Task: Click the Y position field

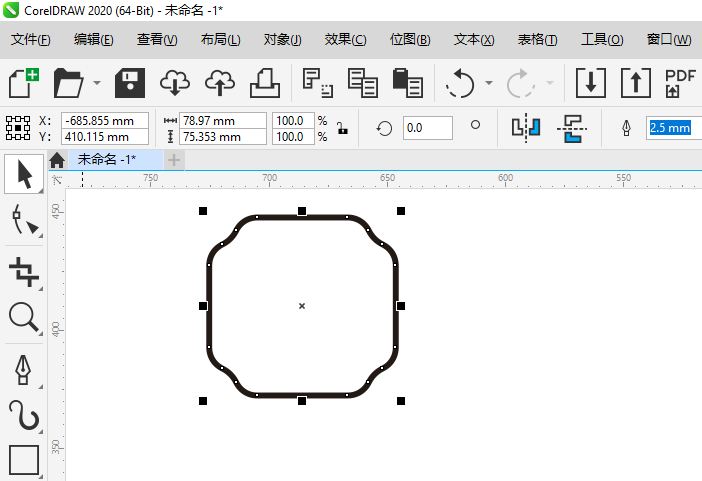Action: coord(105,137)
